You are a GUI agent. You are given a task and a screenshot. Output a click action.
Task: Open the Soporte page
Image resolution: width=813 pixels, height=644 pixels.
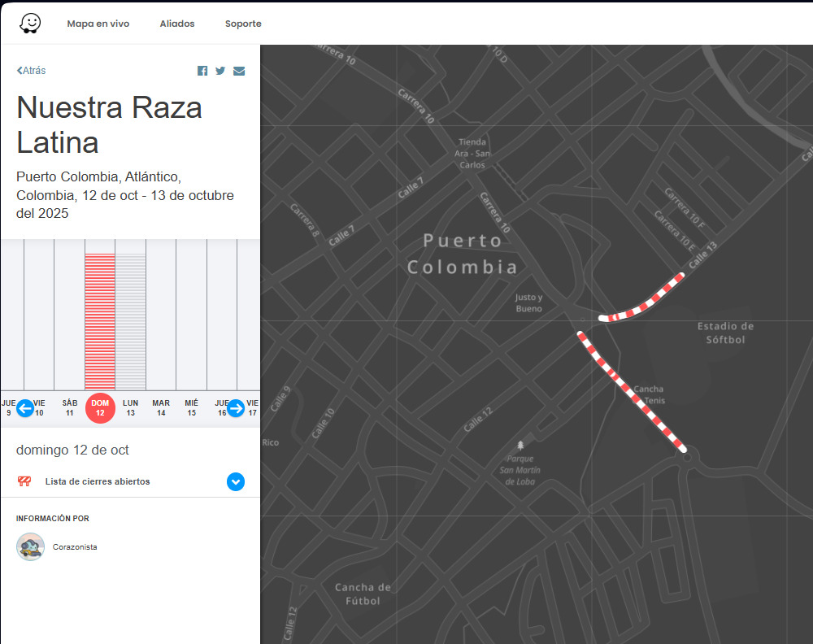tap(243, 24)
